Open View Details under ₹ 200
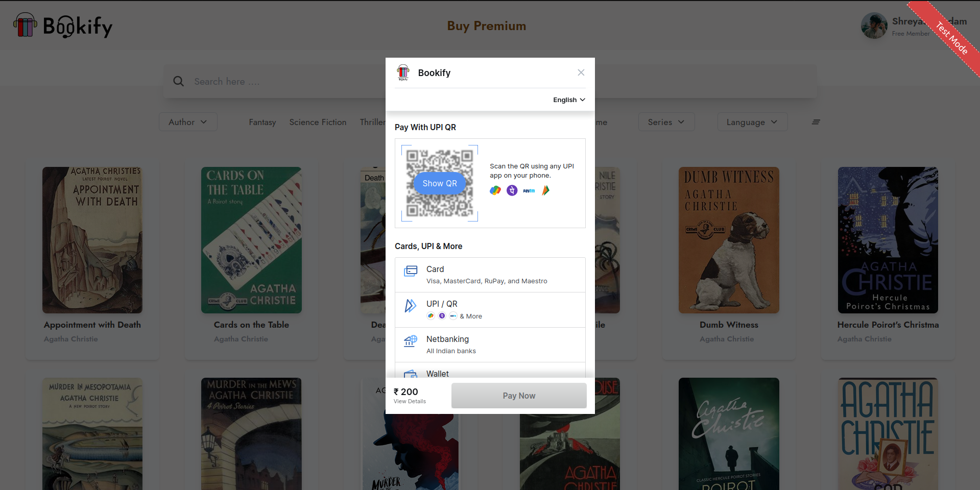980x490 pixels. point(410,401)
